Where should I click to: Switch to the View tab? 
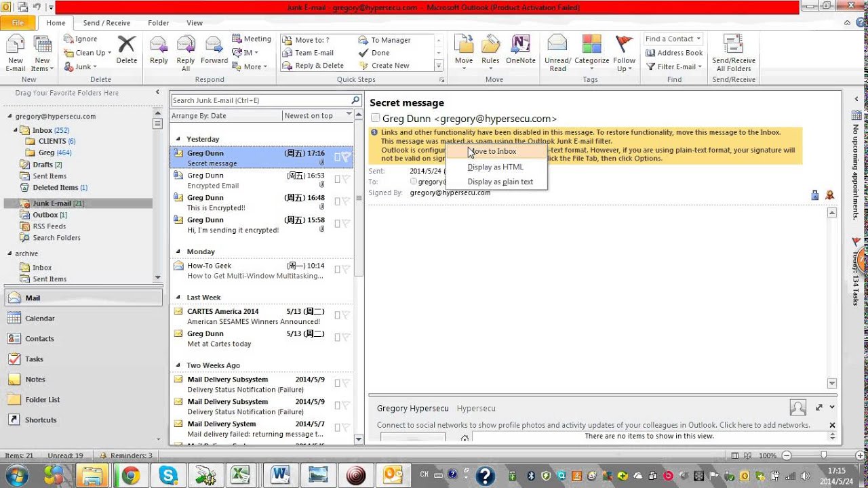[195, 22]
